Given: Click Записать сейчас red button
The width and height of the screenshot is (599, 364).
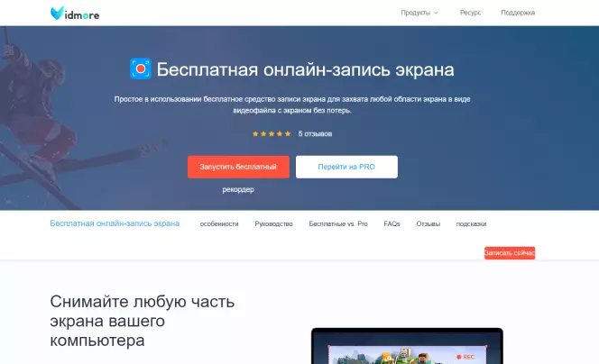Looking at the screenshot, I should tap(510, 253).
